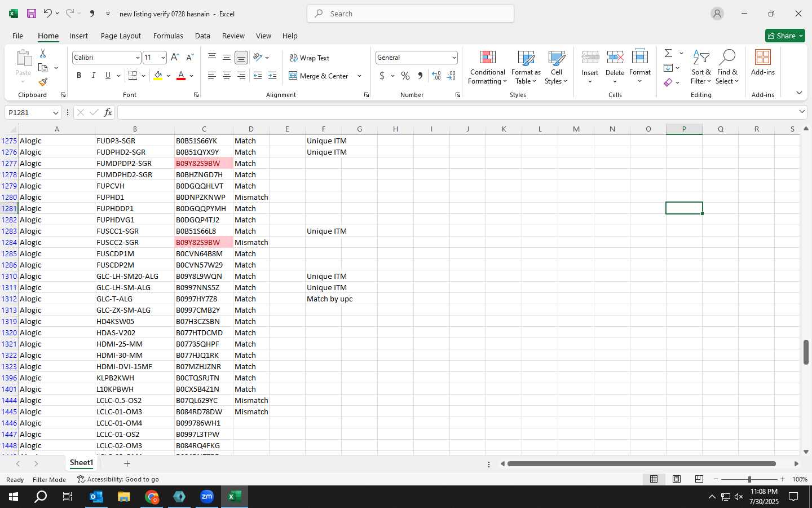Switch to the Page Layout tab

(121, 36)
